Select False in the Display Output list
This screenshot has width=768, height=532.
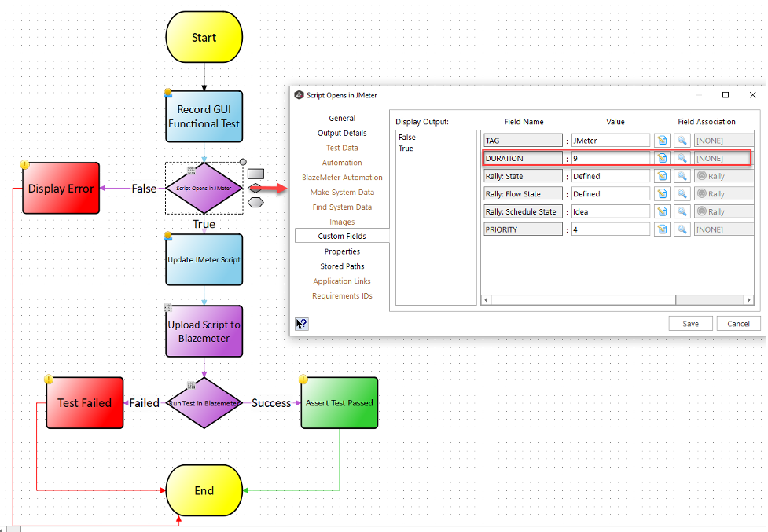tap(407, 138)
